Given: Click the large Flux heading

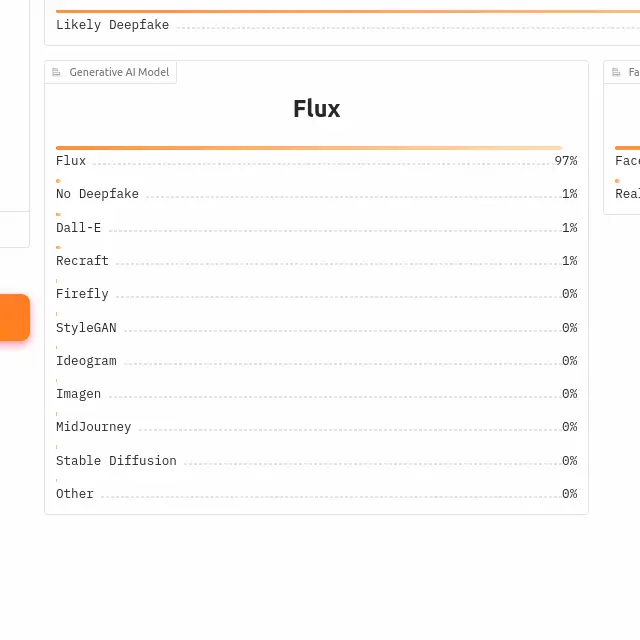Looking at the screenshot, I should [x=316, y=109].
